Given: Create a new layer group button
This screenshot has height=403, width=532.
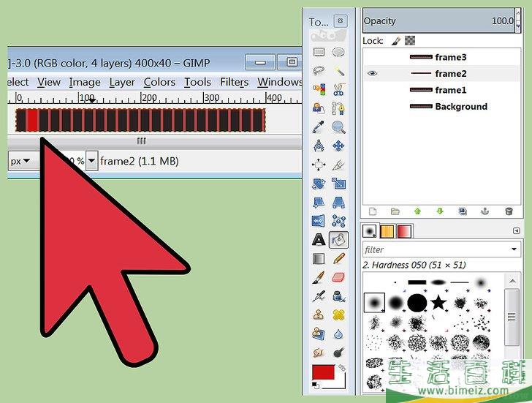Looking at the screenshot, I should [395, 212].
